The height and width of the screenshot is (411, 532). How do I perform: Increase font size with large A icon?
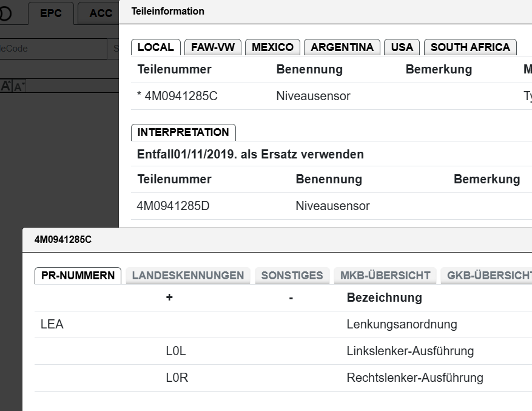[6, 86]
